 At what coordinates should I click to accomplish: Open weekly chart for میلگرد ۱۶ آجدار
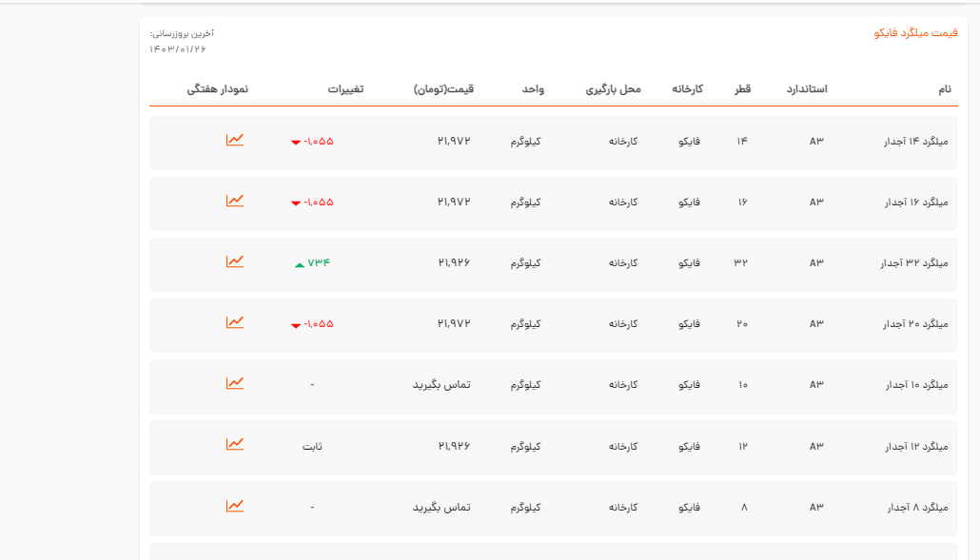click(235, 201)
